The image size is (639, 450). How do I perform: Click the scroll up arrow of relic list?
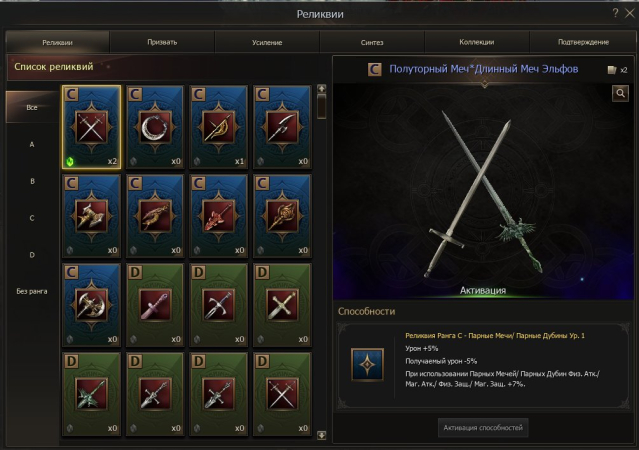click(322, 88)
